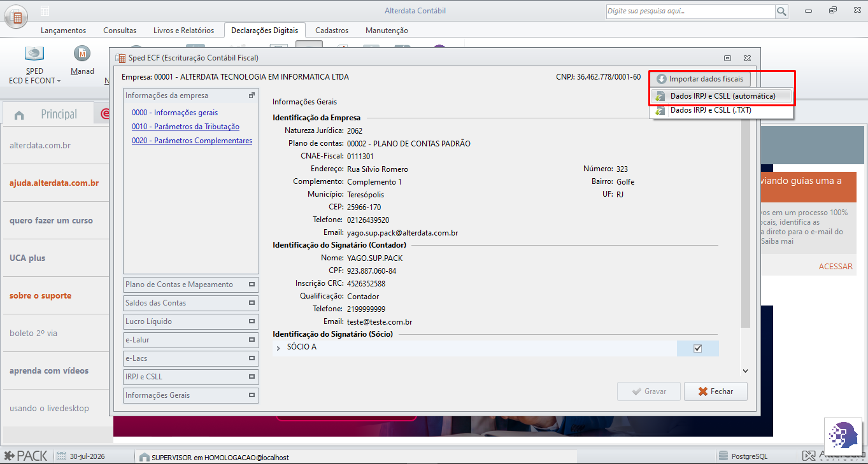Click the icon beside Dados IRPJ e CSLL (automática)
The height and width of the screenshot is (464, 868).
pos(660,96)
